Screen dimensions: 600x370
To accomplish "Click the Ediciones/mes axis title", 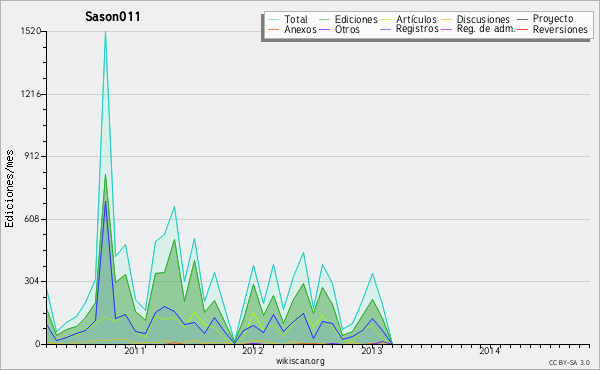I will coord(9,189).
